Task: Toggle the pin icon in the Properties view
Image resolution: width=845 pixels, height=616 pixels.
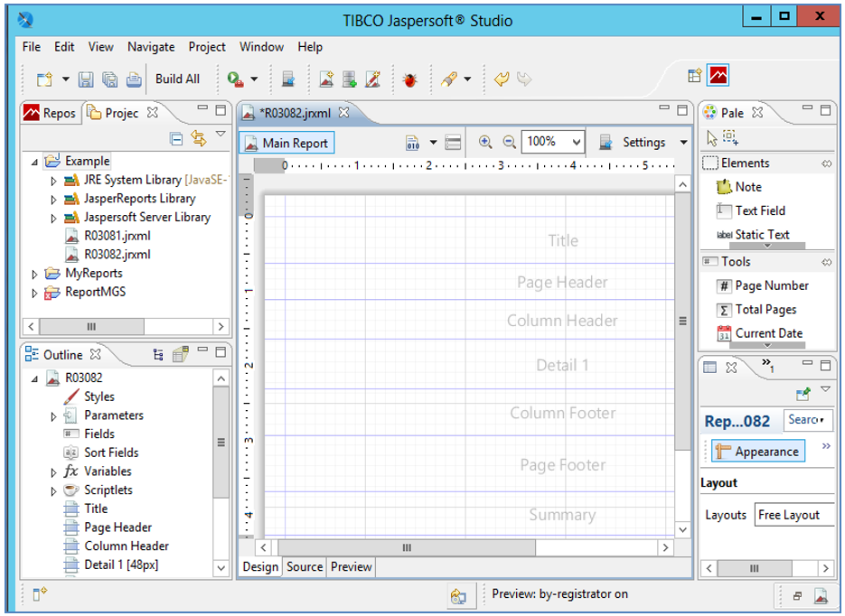Action: pos(803,394)
